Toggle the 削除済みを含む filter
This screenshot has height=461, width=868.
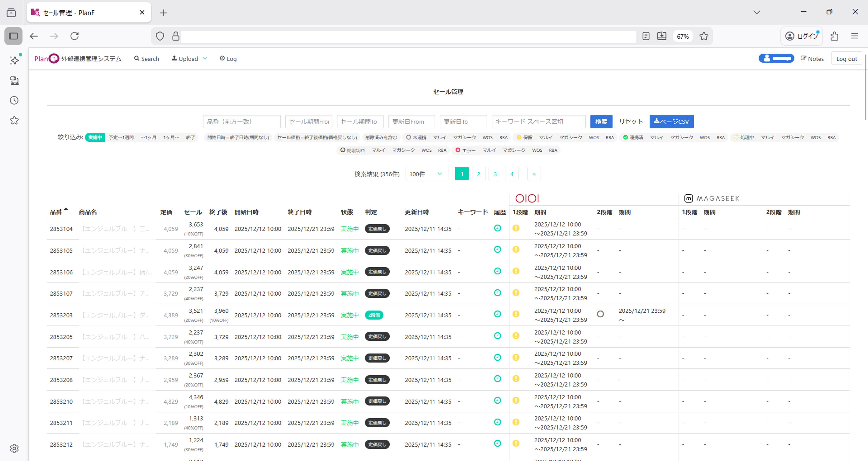point(381,137)
